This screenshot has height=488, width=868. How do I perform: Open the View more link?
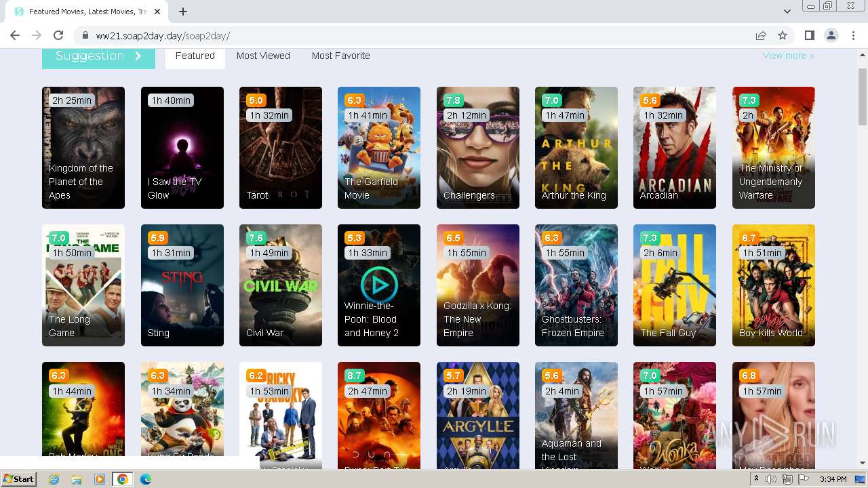click(x=789, y=56)
